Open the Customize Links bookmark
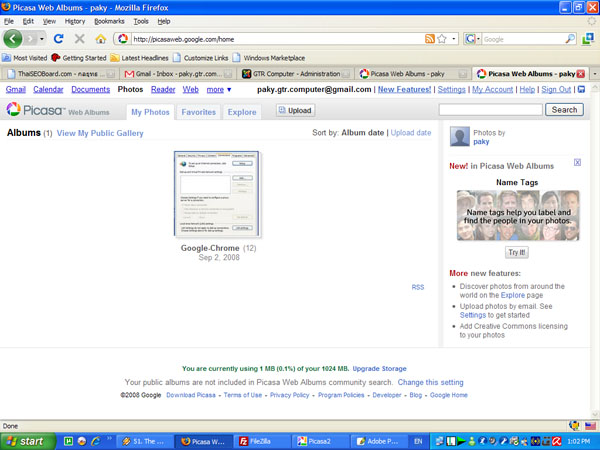The image size is (600, 450). pyautogui.click(x=201, y=58)
